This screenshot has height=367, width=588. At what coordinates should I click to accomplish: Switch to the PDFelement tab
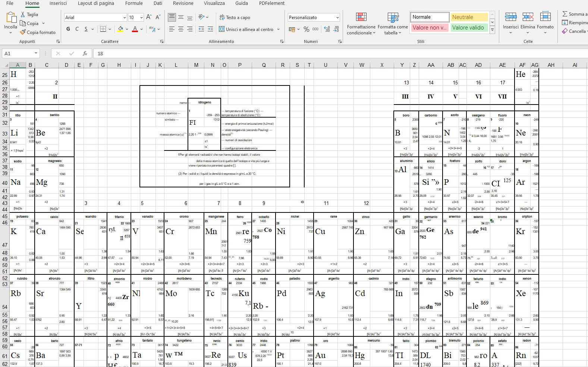(x=272, y=3)
